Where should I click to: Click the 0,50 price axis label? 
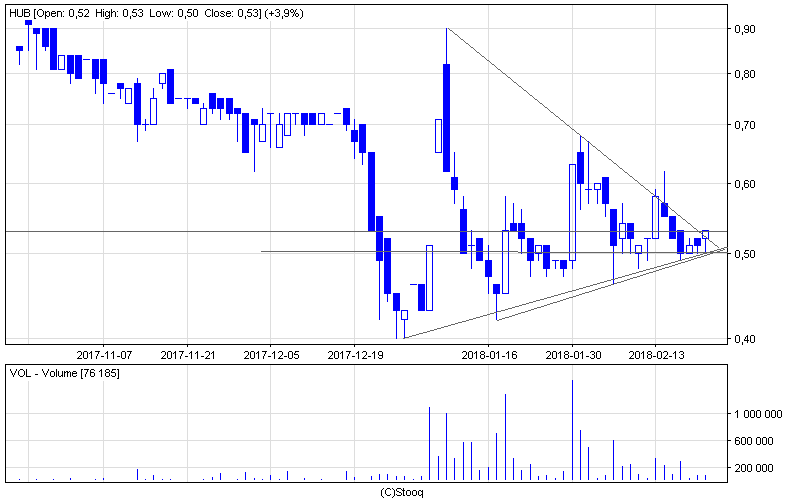[x=745, y=254]
